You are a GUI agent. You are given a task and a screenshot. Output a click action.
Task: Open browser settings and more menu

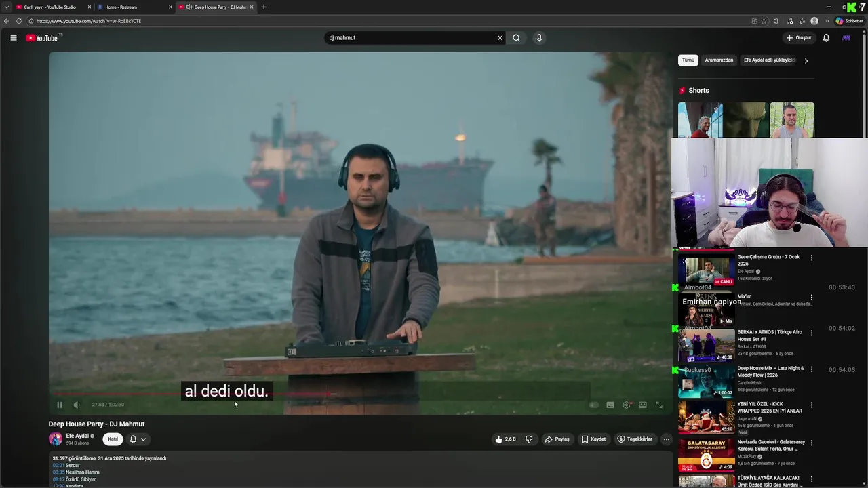click(x=827, y=21)
